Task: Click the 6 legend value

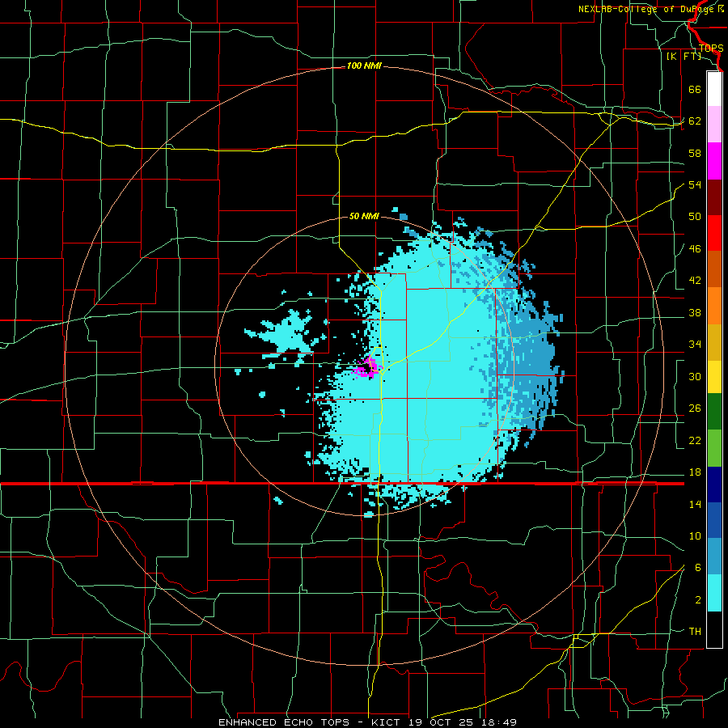Action: pos(698,568)
